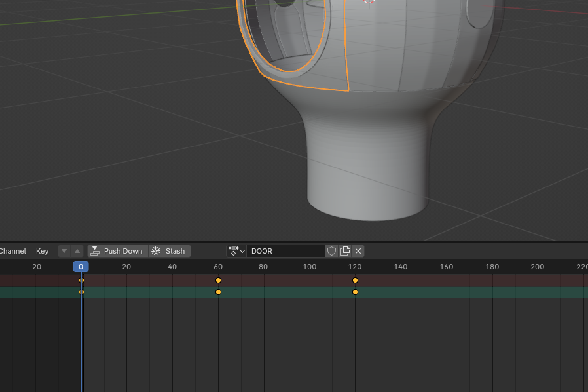Select top-row keyframe at frame 0
This screenshot has width=588, height=392.
[x=81, y=281]
